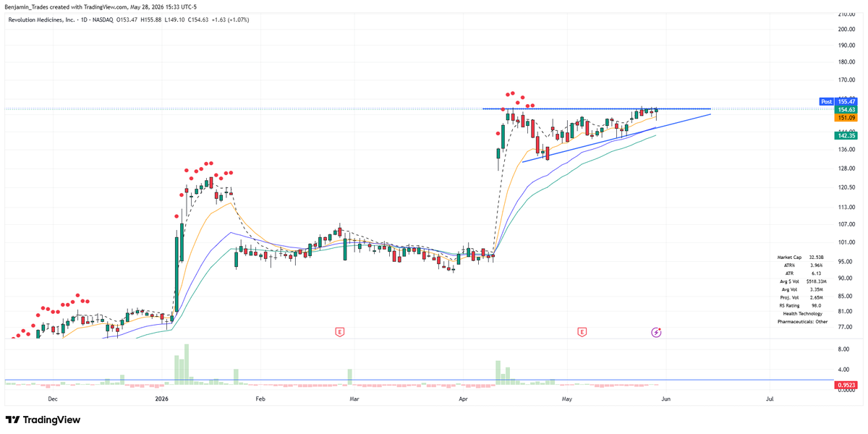Click the 170.00 price axis label

847,81
